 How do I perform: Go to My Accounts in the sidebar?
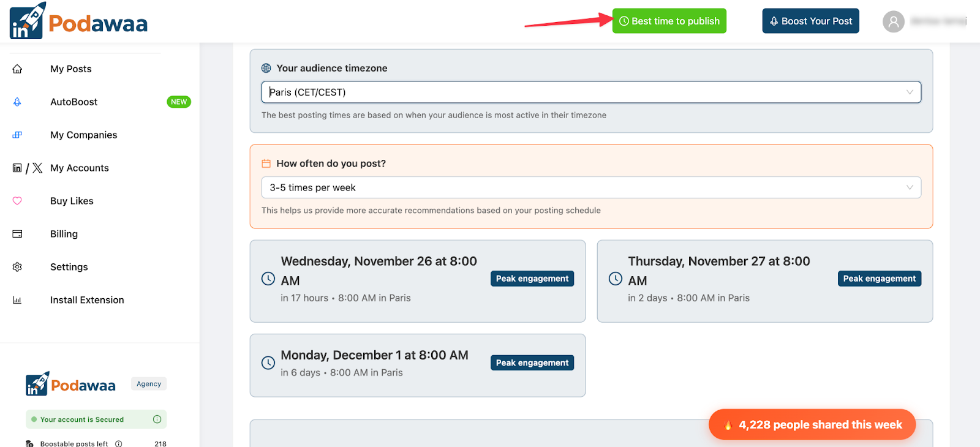click(79, 167)
